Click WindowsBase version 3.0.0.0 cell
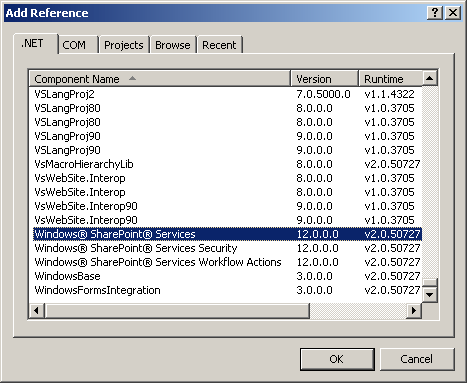This screenshot has height=383, width=467. click(314, 276)
